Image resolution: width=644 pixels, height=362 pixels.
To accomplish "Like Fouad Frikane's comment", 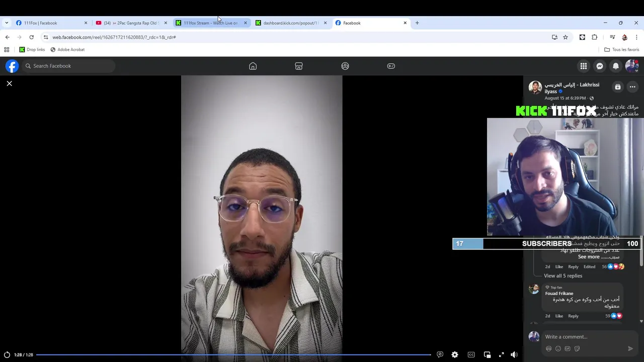I will coord(559,316).
